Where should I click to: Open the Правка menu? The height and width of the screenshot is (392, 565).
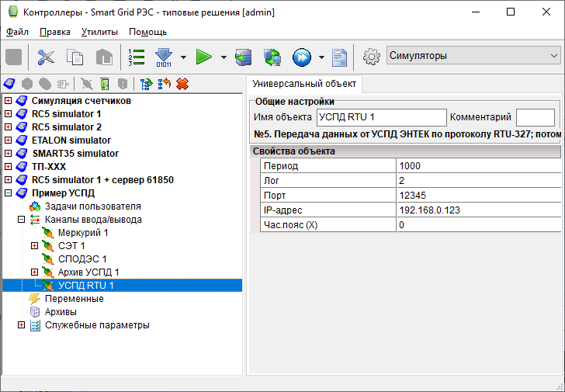55,32
